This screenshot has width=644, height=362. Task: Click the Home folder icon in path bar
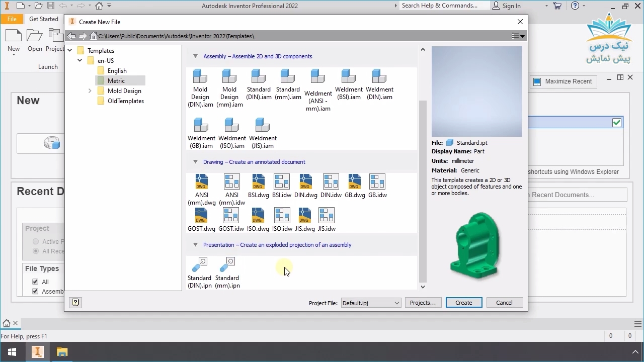pyautogui.click(x=94, y=36)
